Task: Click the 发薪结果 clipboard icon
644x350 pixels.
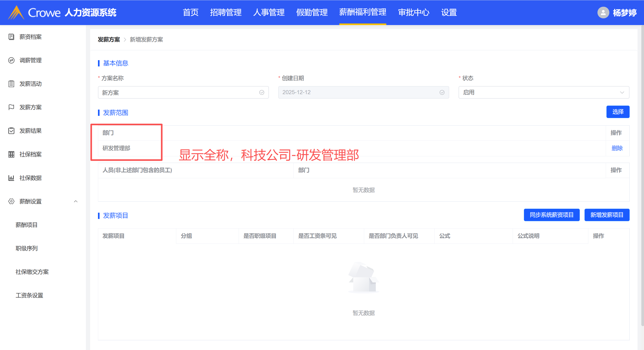Action: click(11, 131)
